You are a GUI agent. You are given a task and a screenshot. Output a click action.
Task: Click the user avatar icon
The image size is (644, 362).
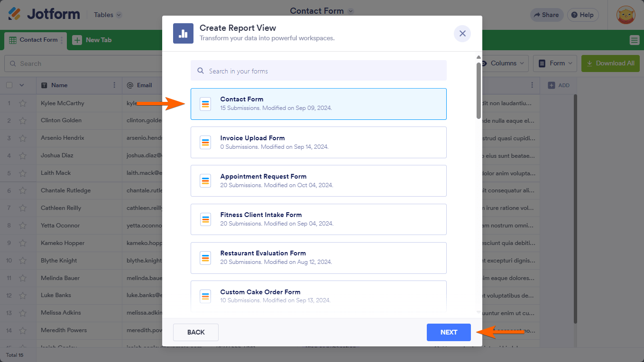[x=626, y=15]
